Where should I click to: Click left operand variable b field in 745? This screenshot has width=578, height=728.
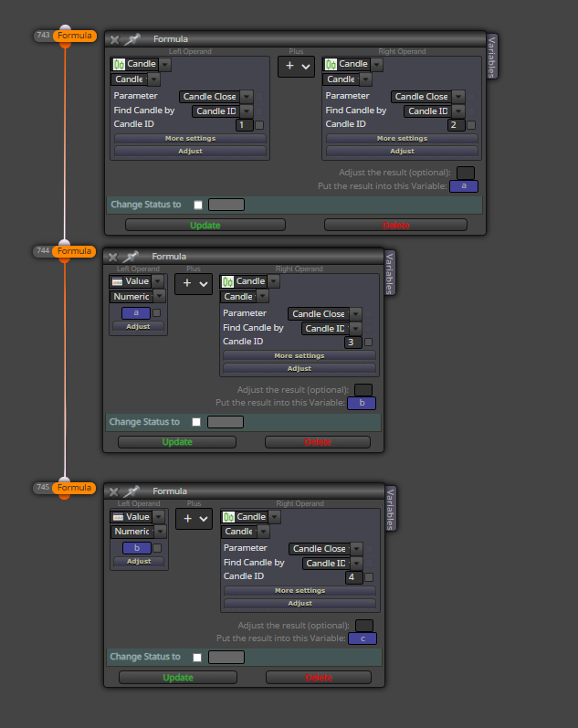137,548
